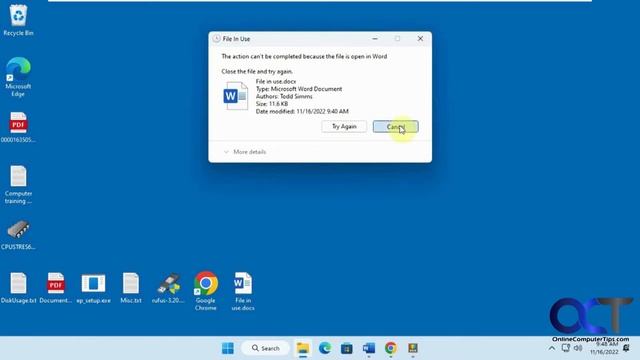Image resolution: width=640 pixels, height=360 pixels.
Task: Open the notification bell icon
Action: (626, 348)
